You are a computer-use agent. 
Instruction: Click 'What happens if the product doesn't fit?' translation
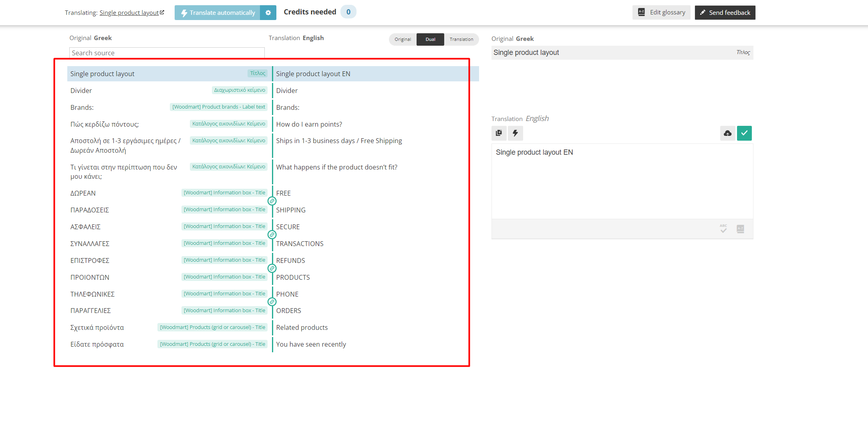[x=337, y=167]
